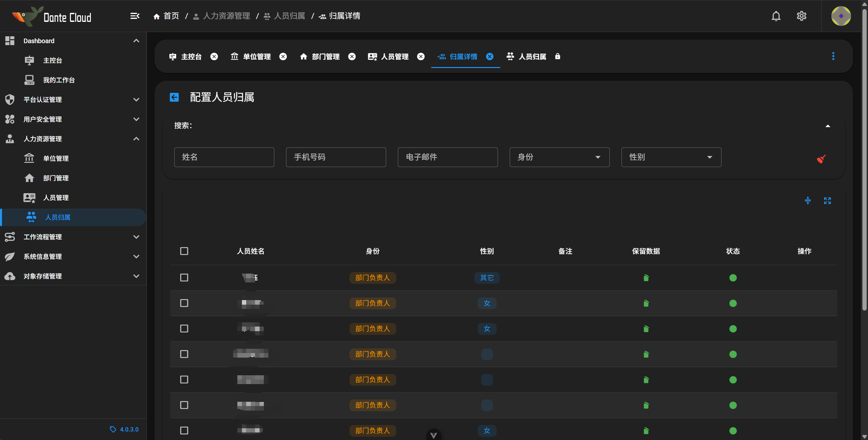Check the select-all header checkbox
The height and width of the screenshot is (440, 868).
coord(184,251)
